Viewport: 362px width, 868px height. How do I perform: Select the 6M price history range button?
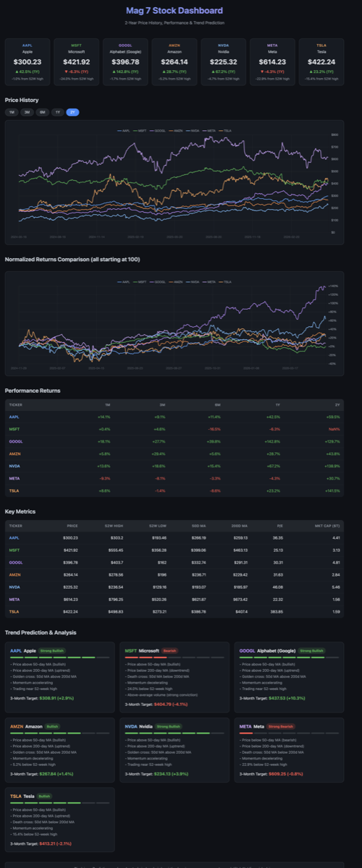[42, 112]
